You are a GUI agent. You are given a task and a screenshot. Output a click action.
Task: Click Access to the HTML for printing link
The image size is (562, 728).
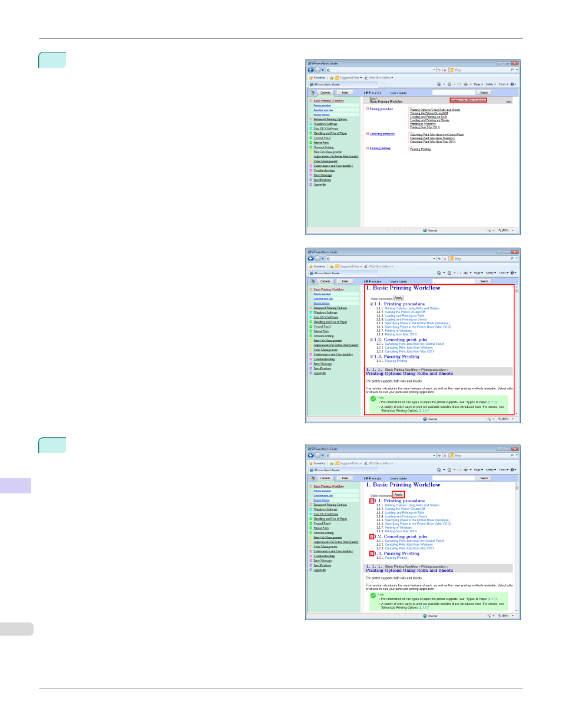[x=469, y=100]
